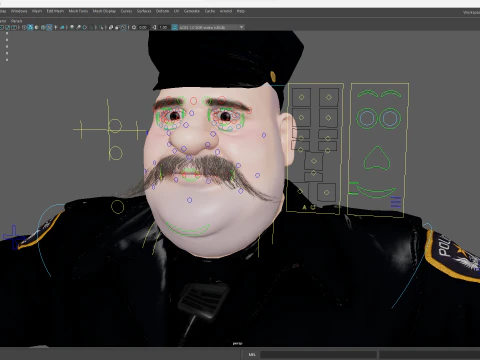Select right eye circle in face panel
The width and height of the screenshot is (480, 360).
pos(390,118)
